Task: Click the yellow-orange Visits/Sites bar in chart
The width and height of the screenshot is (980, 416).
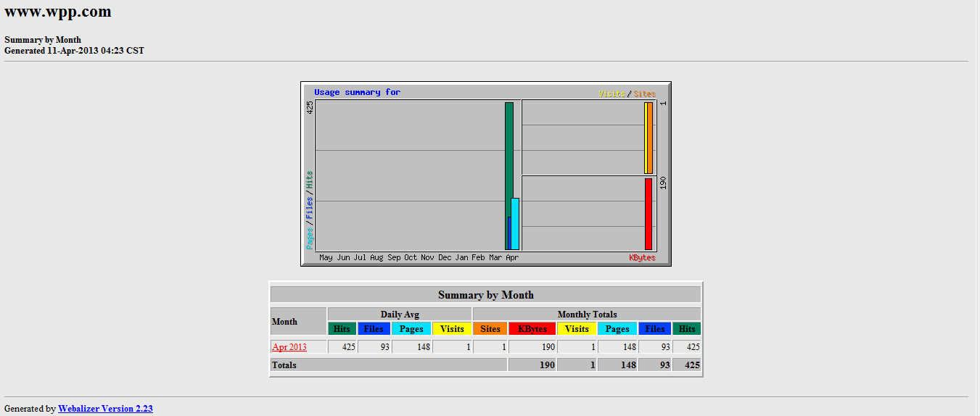Action: (x=648, y=138)
